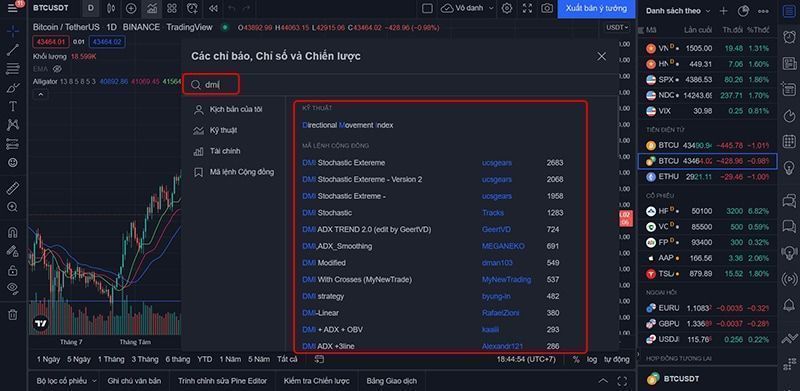Select Mã lệnh Cộng đồng category
This screenshot has width=800, height=391.
click(x=234, y=172)
